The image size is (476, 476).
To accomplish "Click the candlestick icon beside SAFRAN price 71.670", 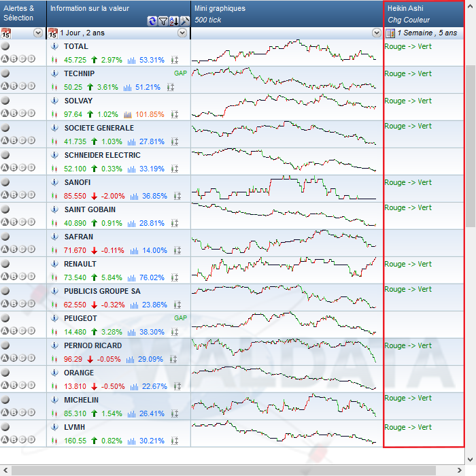I will 54,250.
